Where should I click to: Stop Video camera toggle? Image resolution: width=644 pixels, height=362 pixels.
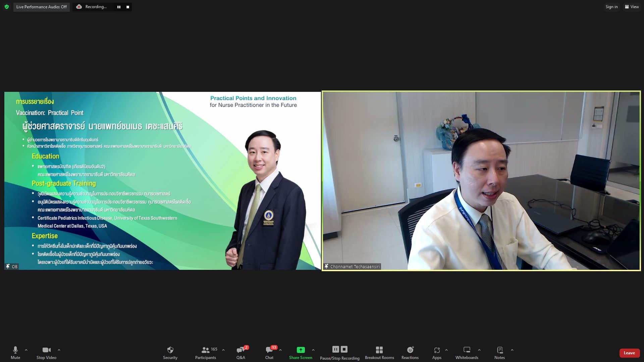click(x=46, y=353)
